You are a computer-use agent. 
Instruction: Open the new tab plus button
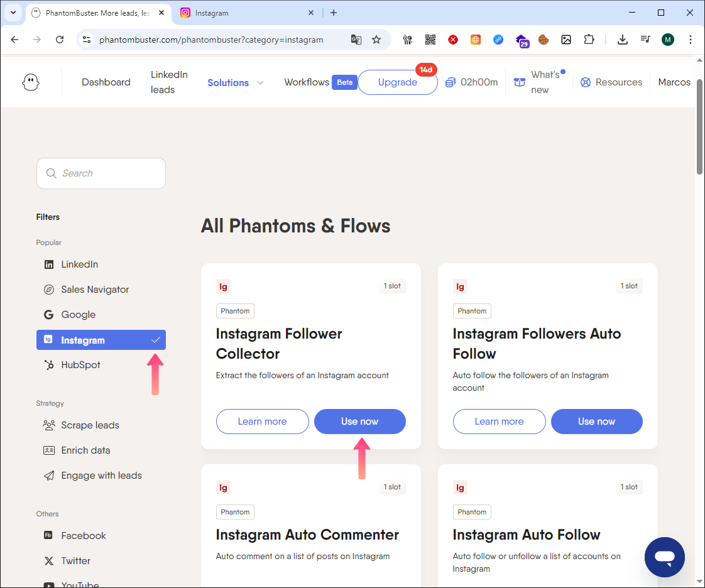point(333,13)
